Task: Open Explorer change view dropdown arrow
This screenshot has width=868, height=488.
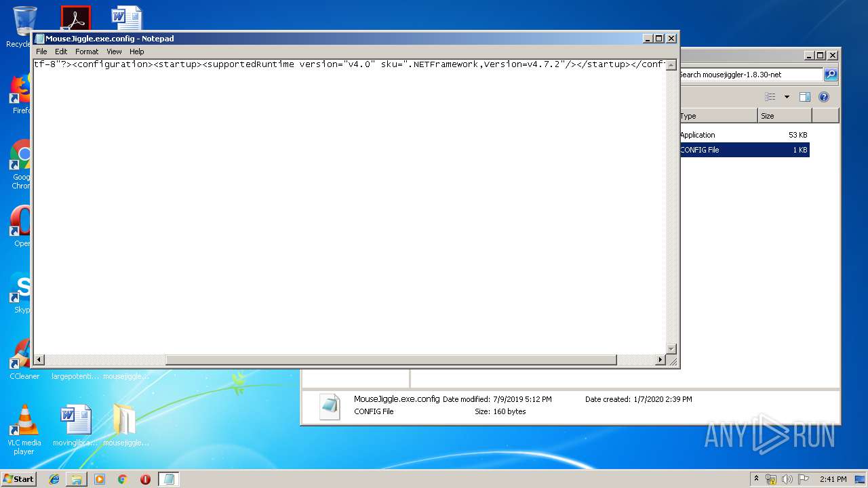Action: (787, 97)
